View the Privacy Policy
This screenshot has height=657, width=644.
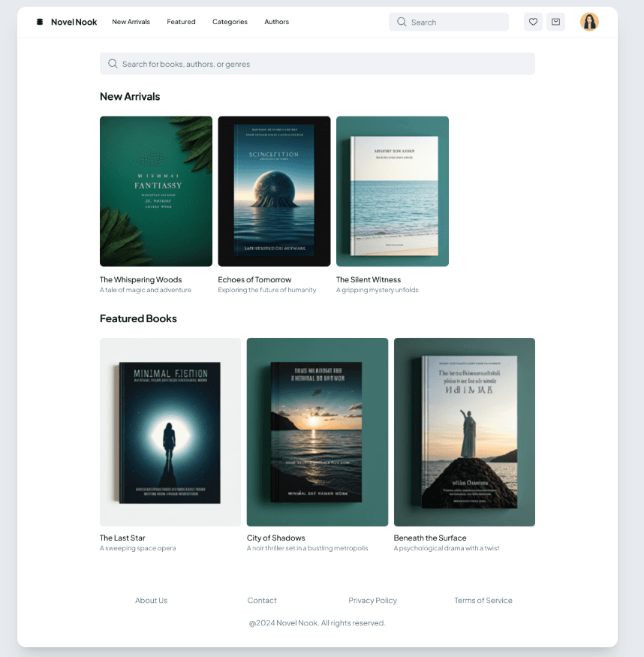click(x=372, y=600)
